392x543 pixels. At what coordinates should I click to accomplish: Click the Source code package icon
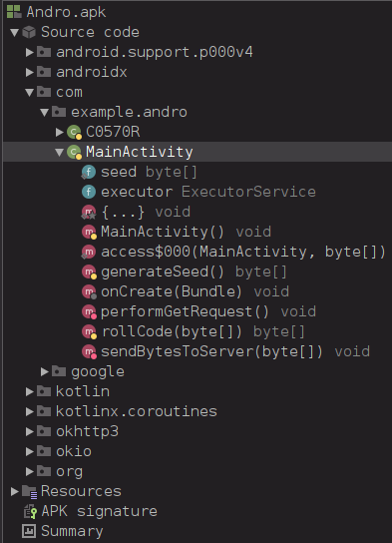[x=29, y=32]
